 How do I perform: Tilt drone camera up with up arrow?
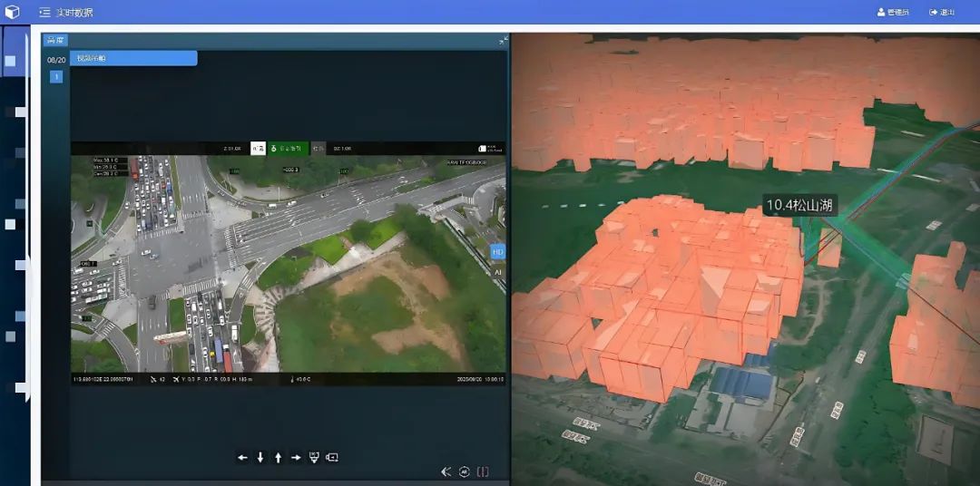pyautogui.click(x=278, y=458)
